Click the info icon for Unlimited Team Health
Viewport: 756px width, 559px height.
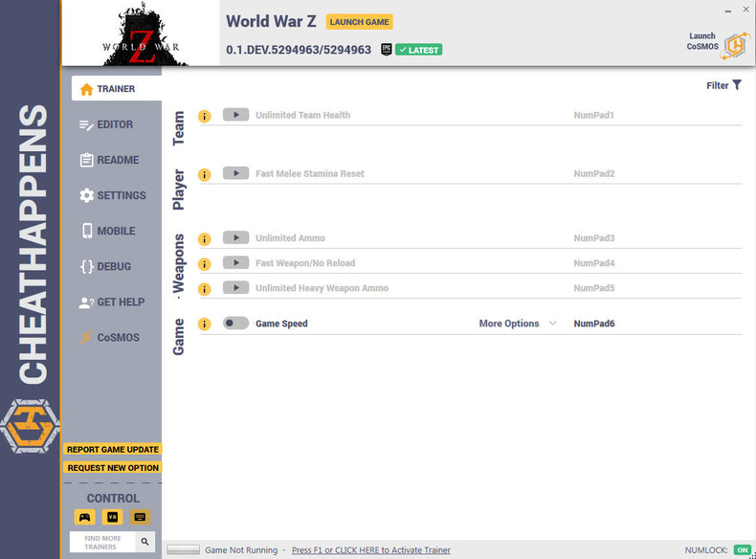coord(205,116)
